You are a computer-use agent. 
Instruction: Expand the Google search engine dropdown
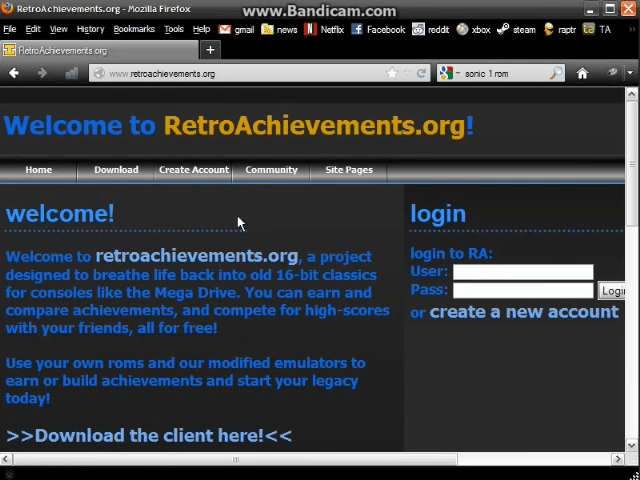(x=449, y=73)
